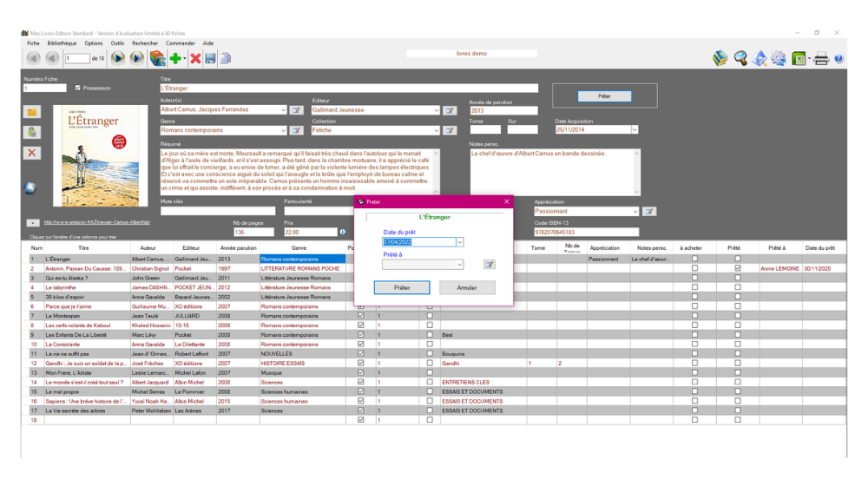Image resolution: width=868 pixels, height=486 pixels.
Task: Click Prêter button in main form
Action: coord(604,96)
